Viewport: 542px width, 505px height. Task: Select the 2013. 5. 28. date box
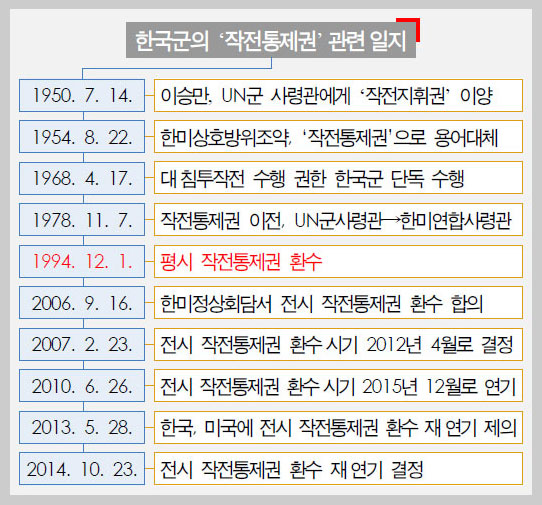82,427
